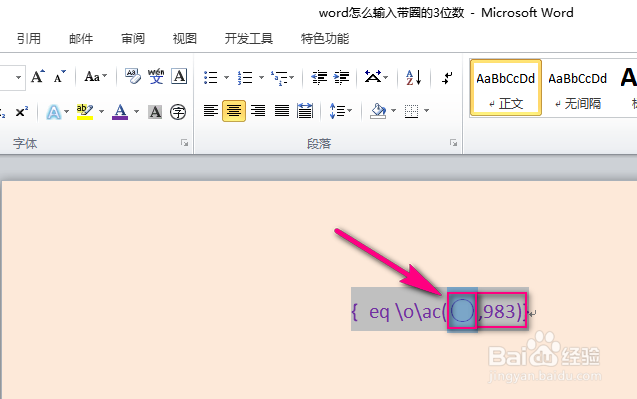Click the Multilevel List icon

(279, 77)
